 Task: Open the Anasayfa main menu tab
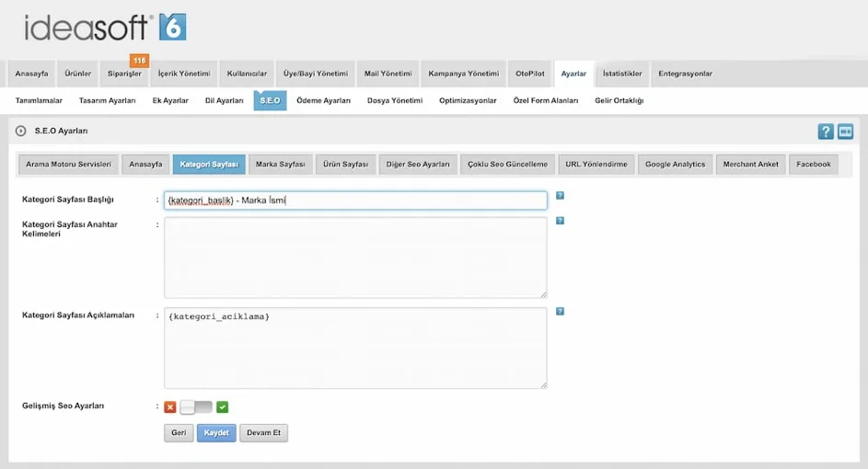pos(31,74)
